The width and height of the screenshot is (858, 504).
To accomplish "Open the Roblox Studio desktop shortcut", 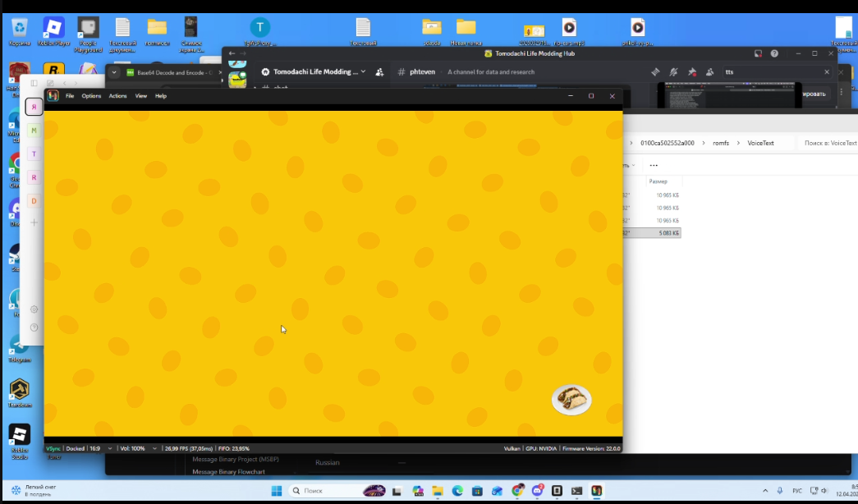I will 19,442.
